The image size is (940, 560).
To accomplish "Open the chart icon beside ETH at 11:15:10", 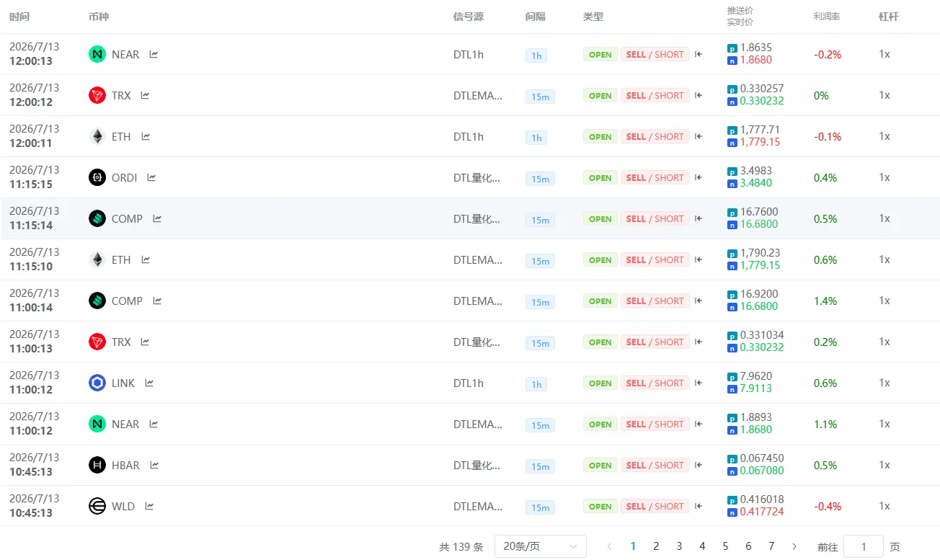I will [x=146, y=259].
